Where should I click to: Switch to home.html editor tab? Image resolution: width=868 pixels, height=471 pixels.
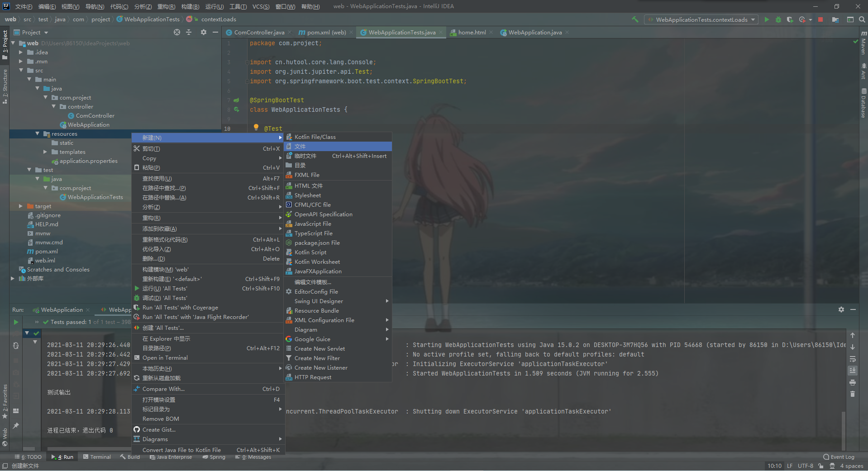point(472,33)
